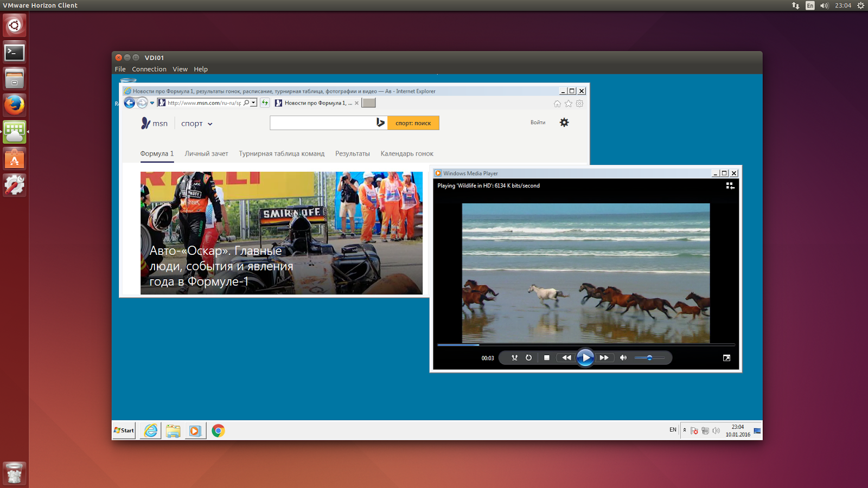Click the Bing logo icon in search box

[381, 123]
